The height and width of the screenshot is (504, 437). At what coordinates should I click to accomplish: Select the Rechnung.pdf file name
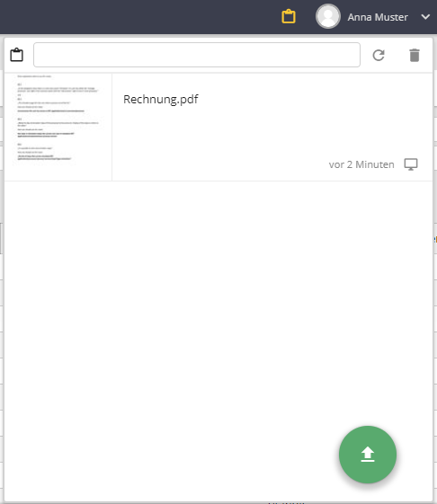pyautogui.click(x=161, y=100)
